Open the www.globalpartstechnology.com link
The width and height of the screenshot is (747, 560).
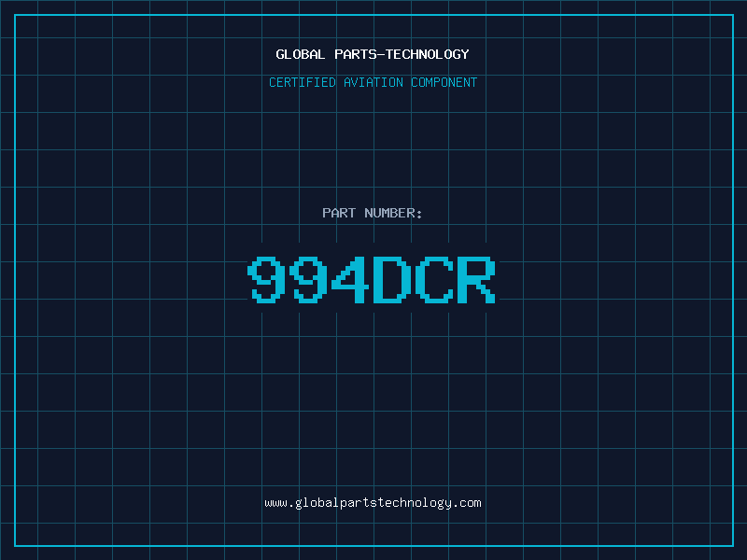tap(373, 503)
